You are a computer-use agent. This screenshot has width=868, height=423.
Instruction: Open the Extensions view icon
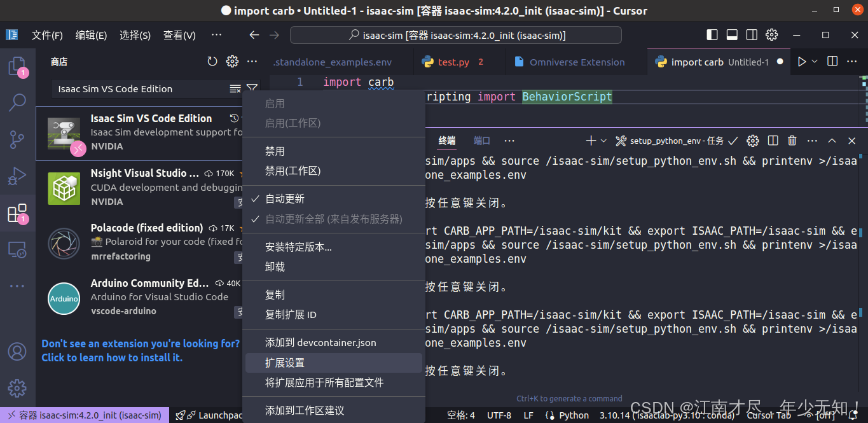point(17,213)
